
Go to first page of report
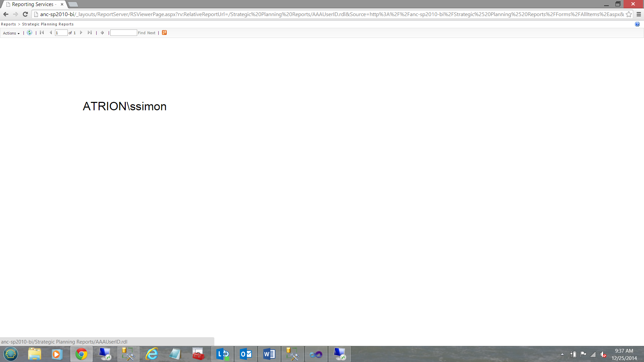point(42,33)
